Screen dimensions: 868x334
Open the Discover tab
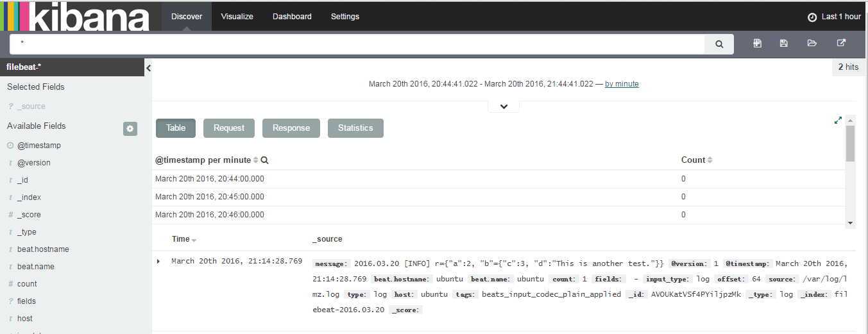click(x=187, y=17)
